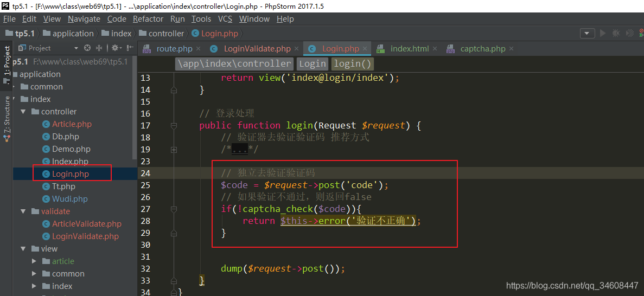The image size is (644, 296).
Task: Click controller in the navigation bar
Action: (162, 34)
